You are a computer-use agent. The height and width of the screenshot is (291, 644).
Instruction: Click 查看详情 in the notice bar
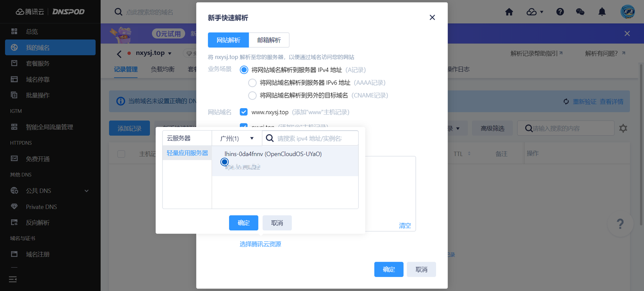(x=611, y=102)
